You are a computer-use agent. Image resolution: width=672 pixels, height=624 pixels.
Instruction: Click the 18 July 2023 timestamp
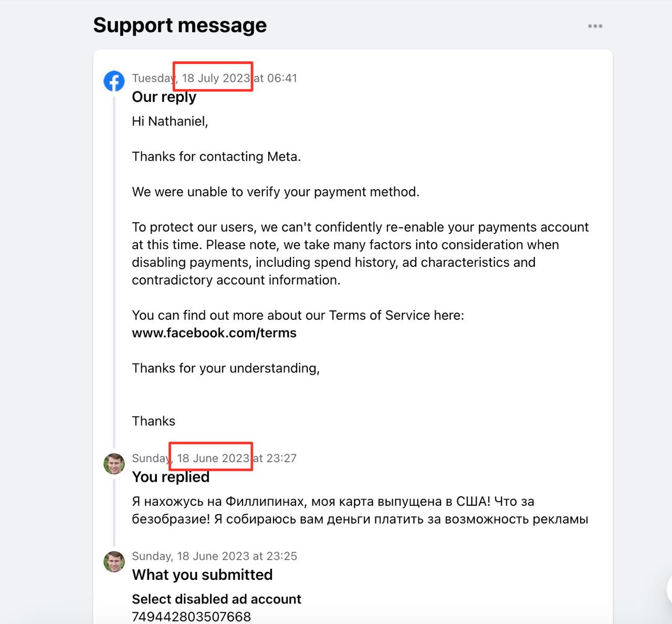(x=214, y=78)
